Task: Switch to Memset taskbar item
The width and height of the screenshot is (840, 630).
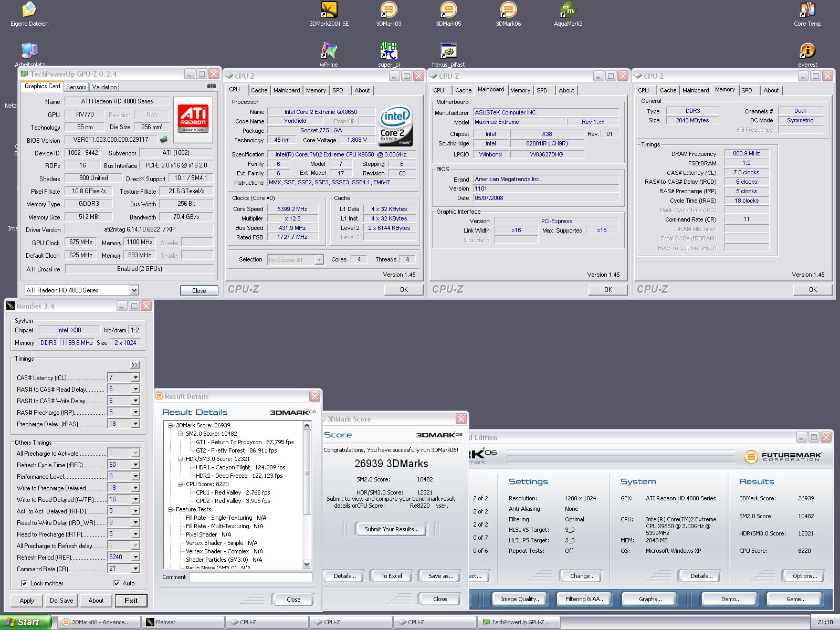Action: click(183, 622)
